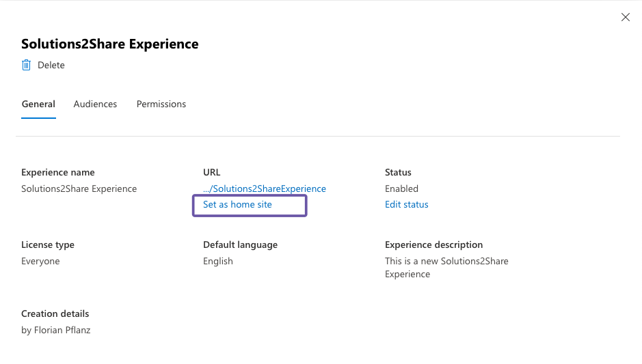Viewport: 642px width, 364px height.
Task: Click the License type label
Action: click(x=48, y=244)
